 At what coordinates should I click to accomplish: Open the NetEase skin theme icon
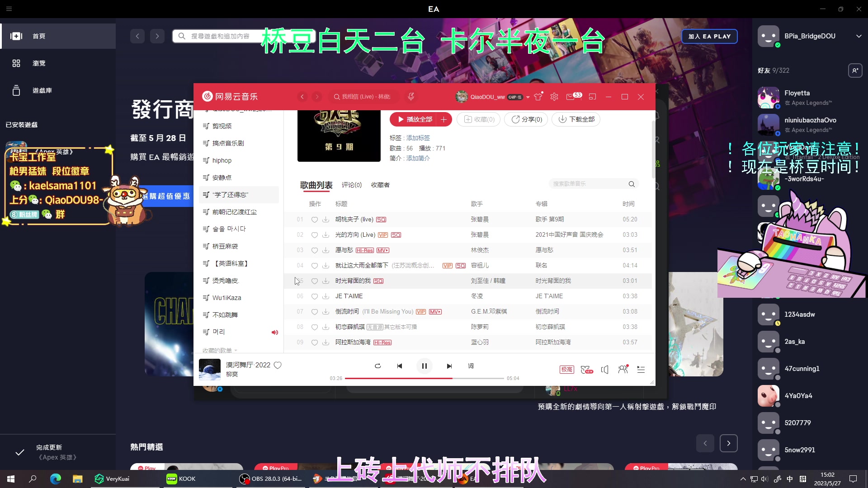[x=538, y=96]
